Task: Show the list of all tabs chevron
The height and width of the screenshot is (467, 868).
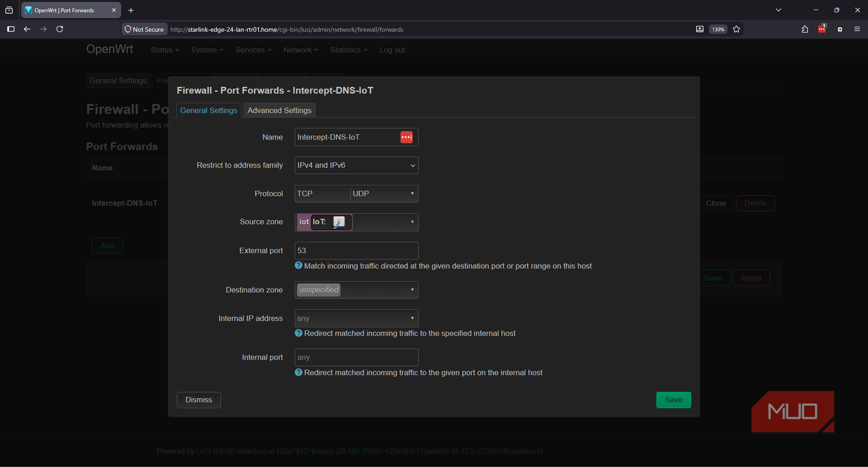Action: tap(779, 10)
